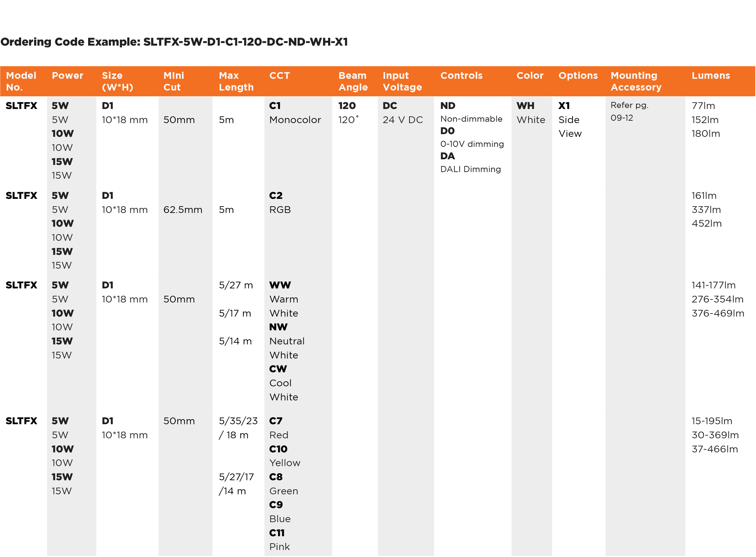Click the 'WW' CCT code

tap(279, 286)
